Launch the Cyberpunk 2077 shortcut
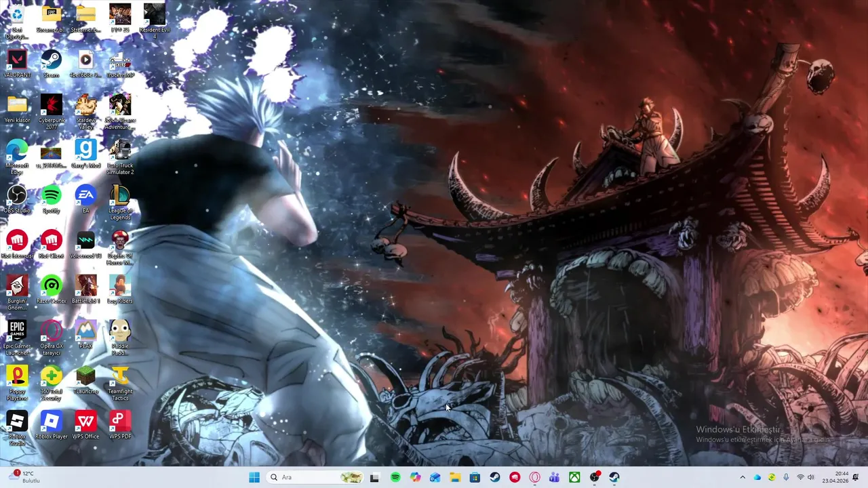 pyautogui.click(x=52, y=112)
